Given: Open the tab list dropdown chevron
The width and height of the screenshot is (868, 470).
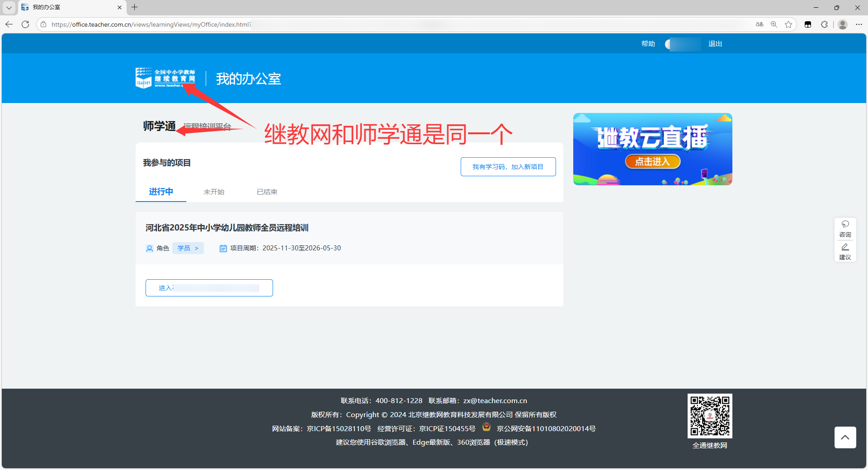Looking at the screenshot, I should [x=9, y=7].
